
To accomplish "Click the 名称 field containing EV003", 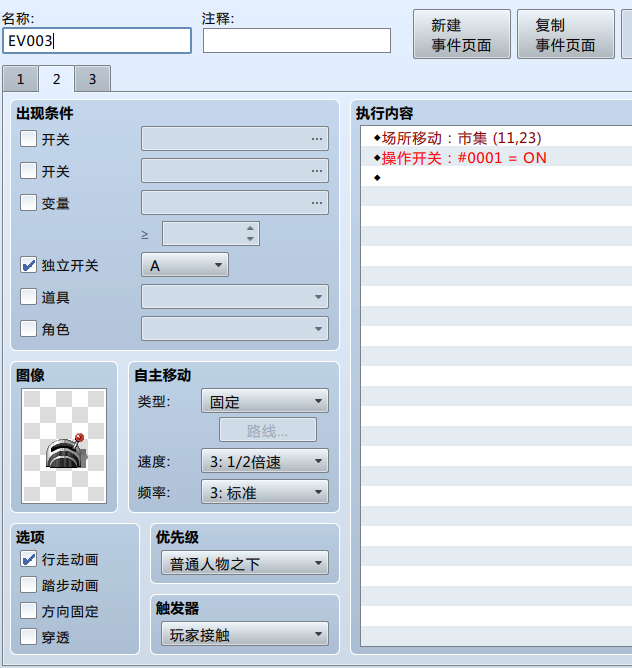I will 97,41.
